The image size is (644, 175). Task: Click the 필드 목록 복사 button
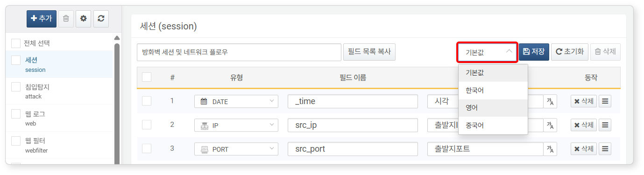(x=369, y=52)
